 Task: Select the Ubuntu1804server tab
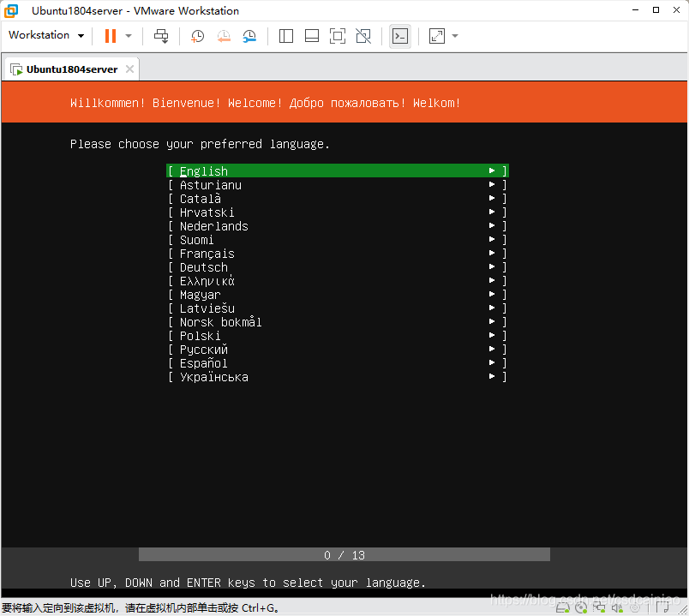click(x=72, y=69)
